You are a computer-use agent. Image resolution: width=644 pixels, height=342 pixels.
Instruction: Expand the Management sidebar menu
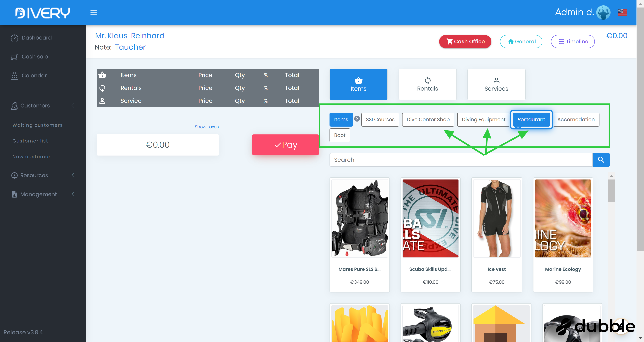point(38,194)
